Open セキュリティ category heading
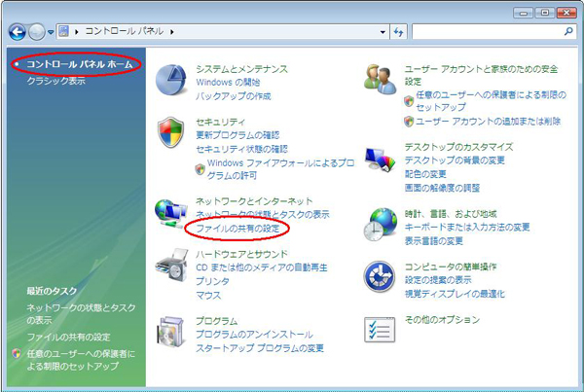Viewport: 584px width, 392px height. click(x=221, y=122)
